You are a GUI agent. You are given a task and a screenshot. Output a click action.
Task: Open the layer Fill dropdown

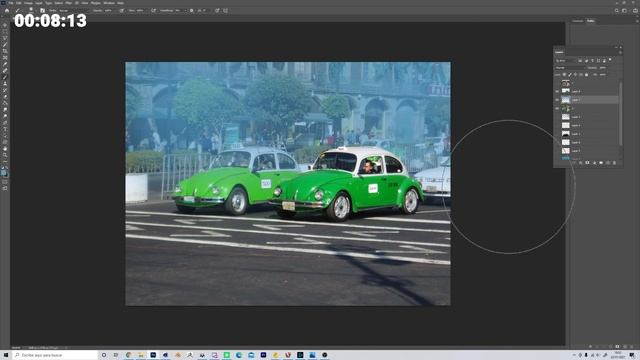[603, 74]
